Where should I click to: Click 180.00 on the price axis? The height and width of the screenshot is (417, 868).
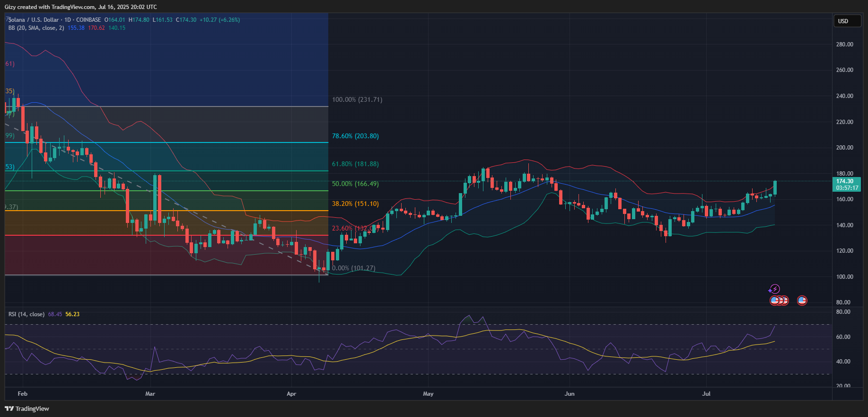(845, 174)
